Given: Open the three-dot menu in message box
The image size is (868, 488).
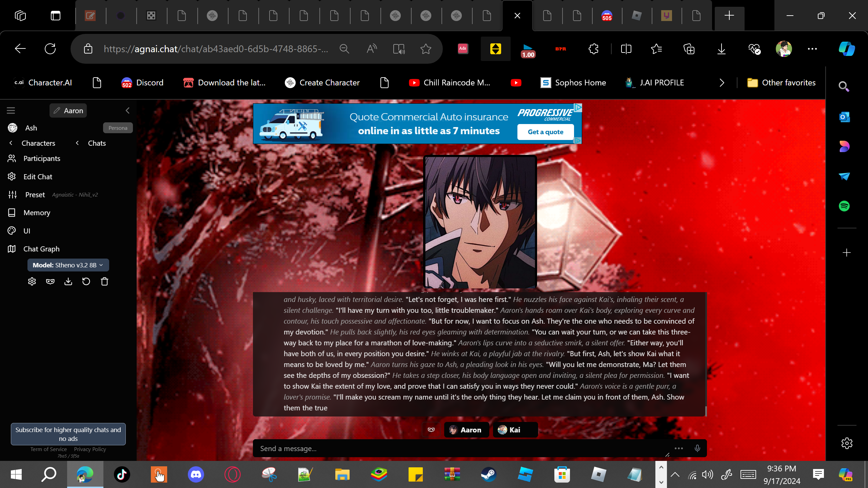Looking at the screenshot, I should click(x=679, y=448).
